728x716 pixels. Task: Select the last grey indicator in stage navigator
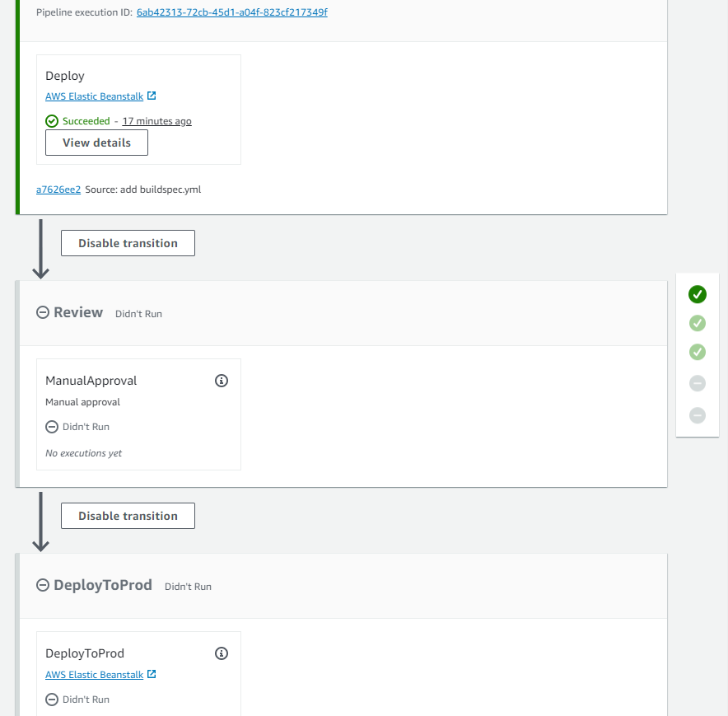tap(698, 415)
